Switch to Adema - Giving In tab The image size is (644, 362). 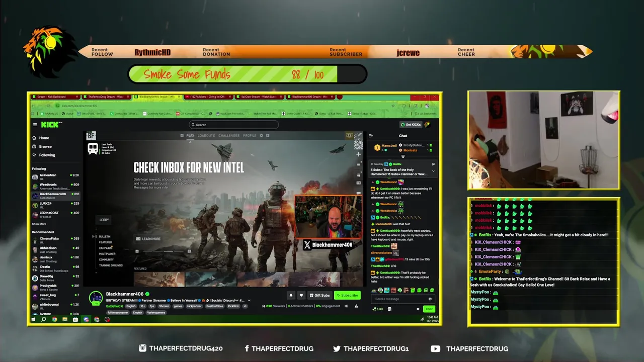pos(209,97)
